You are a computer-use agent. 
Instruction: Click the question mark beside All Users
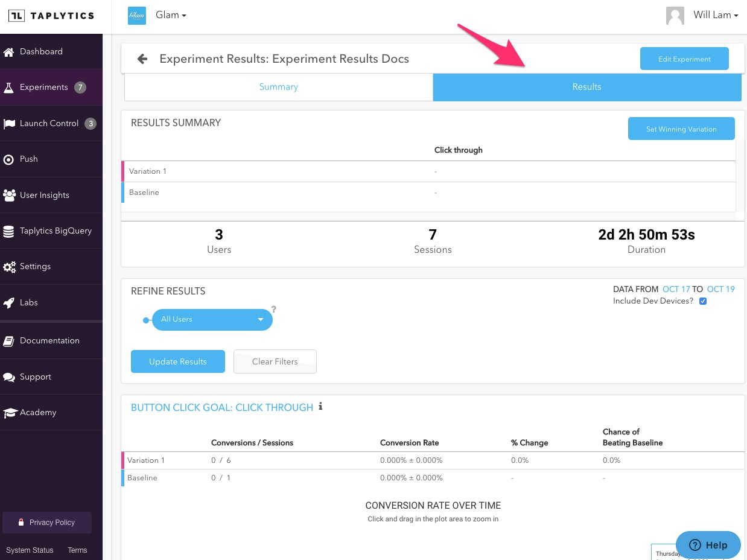273,309
